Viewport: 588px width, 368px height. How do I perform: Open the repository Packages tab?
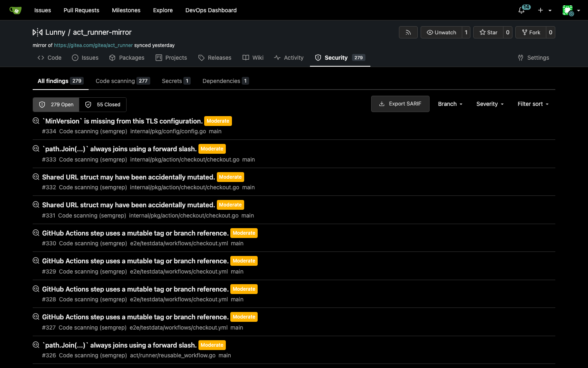click(127, 58)
